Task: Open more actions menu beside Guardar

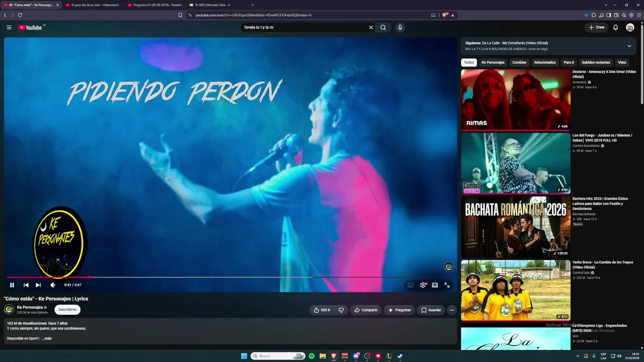Action: click(452, 310)
